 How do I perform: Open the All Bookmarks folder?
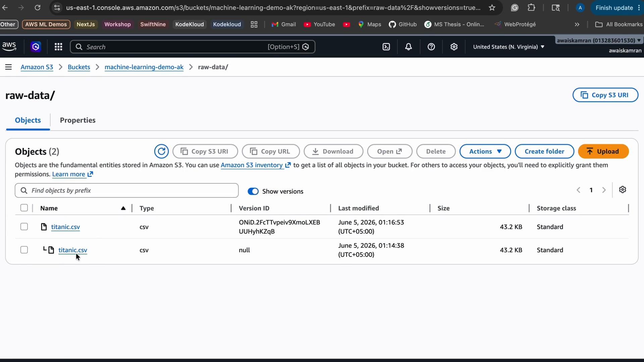coord(619,24)
